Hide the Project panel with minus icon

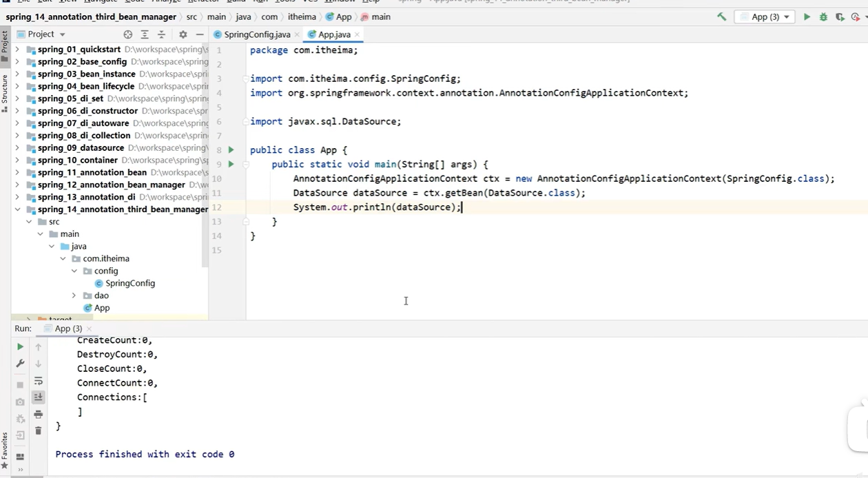pos(199,34)
